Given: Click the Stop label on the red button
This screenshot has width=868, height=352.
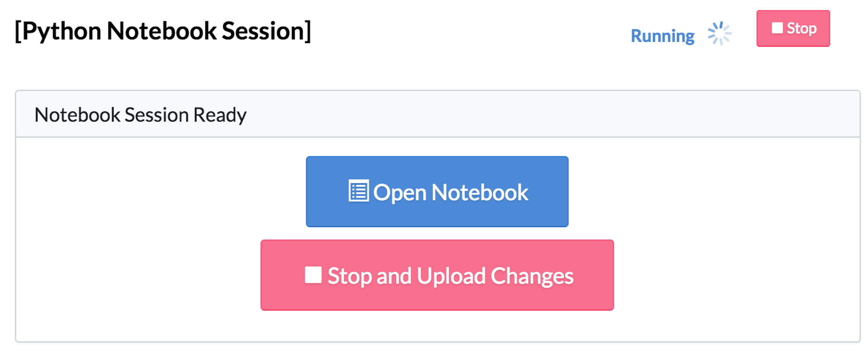Looking at the screenshot, I should coord(802,28).
